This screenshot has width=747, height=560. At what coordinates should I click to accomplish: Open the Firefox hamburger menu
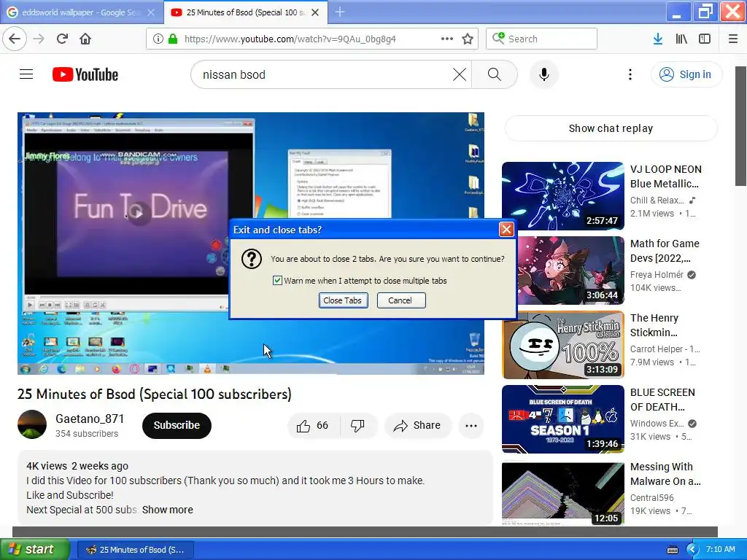point(733,39)
